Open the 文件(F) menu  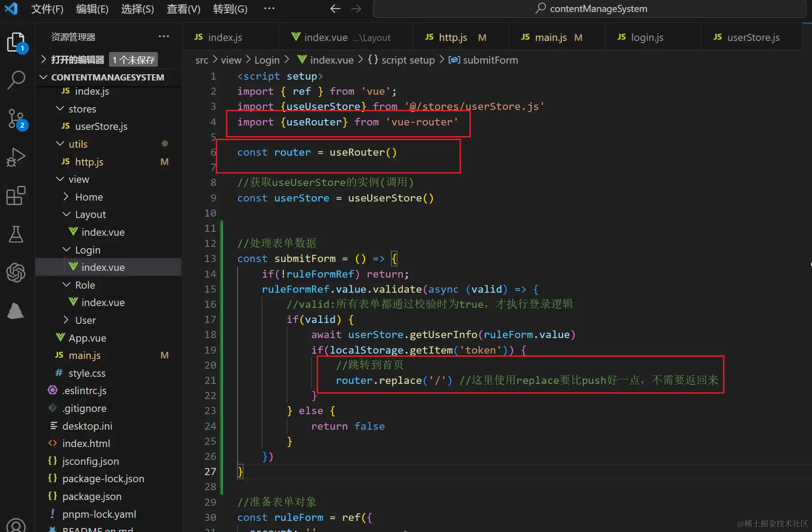pyautogui.click(x=47, y=9)
